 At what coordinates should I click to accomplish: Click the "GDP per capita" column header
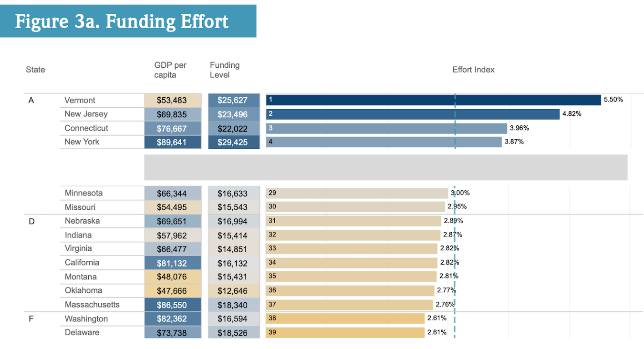(x=170, y=70)
